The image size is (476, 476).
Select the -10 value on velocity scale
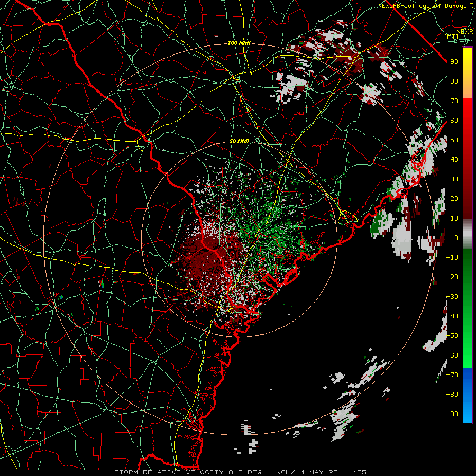(x=452, y=258)
